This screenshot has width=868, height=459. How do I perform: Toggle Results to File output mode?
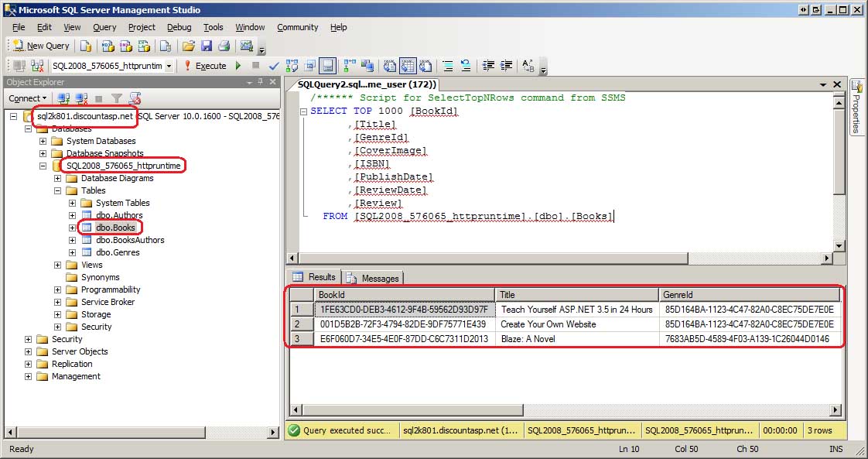click(x=425, y=66)
